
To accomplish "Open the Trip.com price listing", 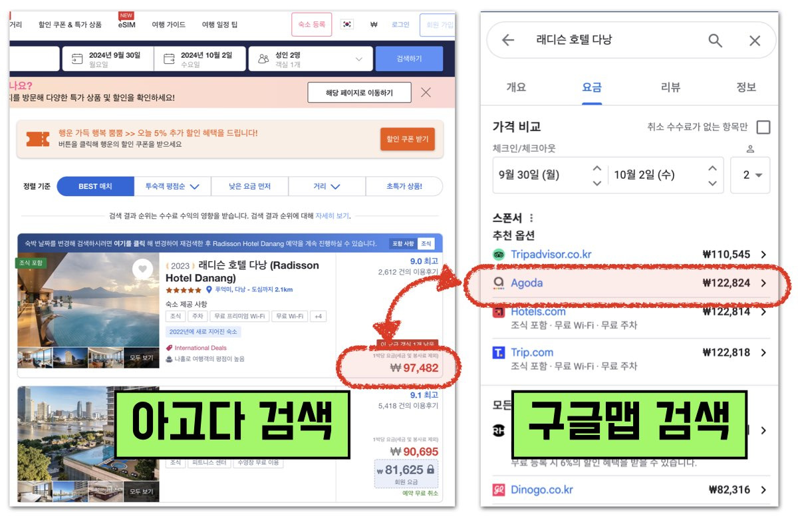I will (631, 359).
